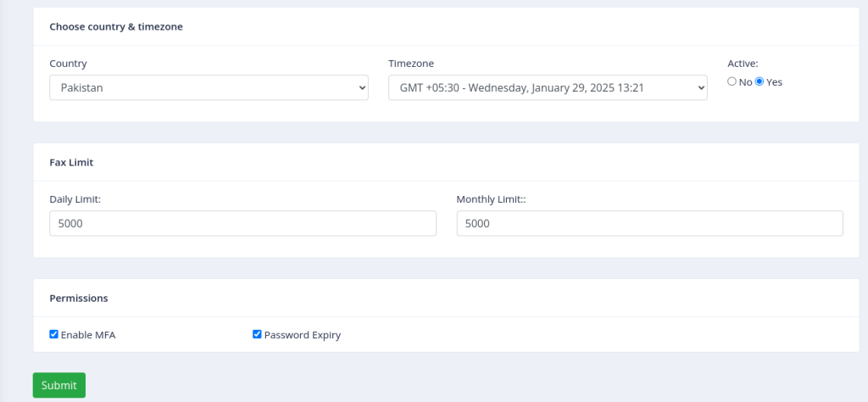Click the Yes label beside Active radio
Screen dimensions: 868x402
(x=775, y=82)
